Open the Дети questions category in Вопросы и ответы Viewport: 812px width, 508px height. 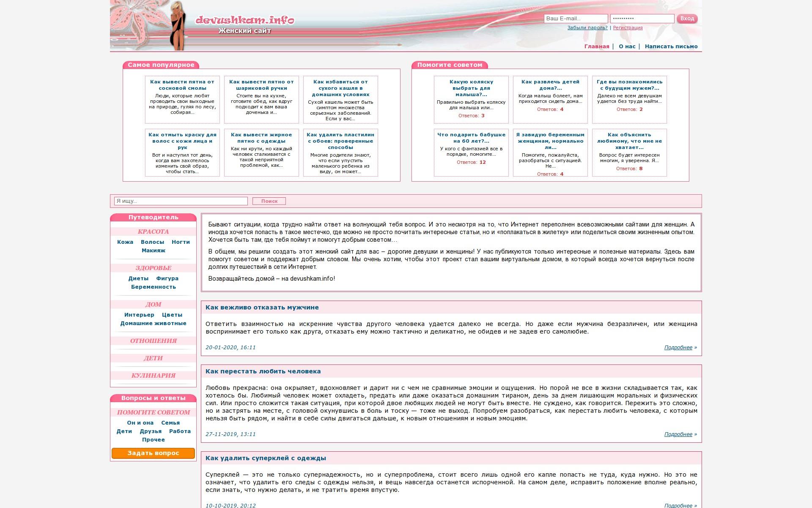124,431
